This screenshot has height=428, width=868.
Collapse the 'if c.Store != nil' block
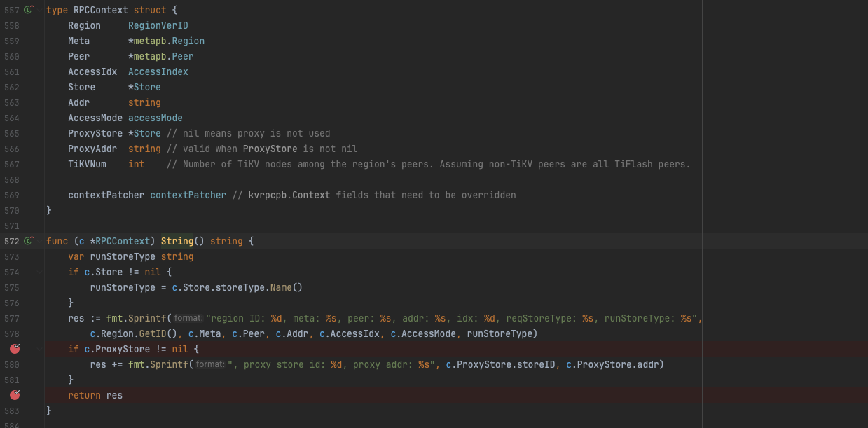click(41, 272)
